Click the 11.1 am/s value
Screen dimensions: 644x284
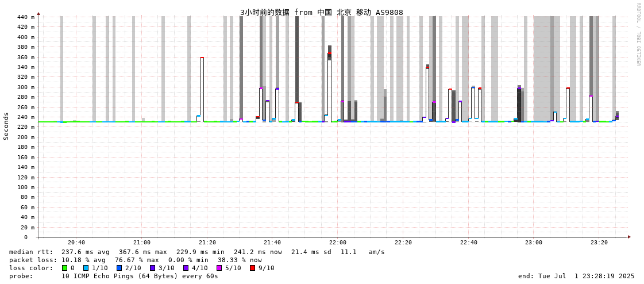[x=361, y=252]
